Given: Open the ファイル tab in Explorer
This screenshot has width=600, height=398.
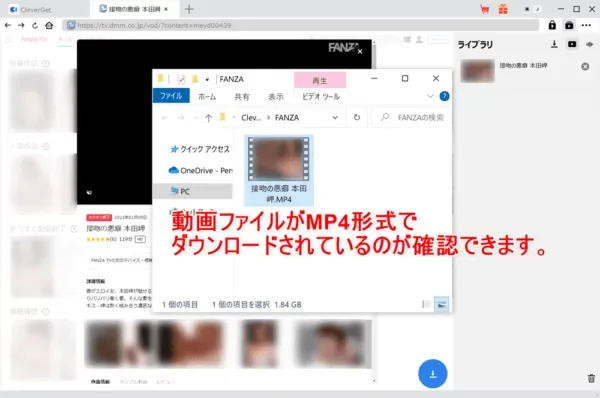Looking at the screenshot, I should click(171, 96).
